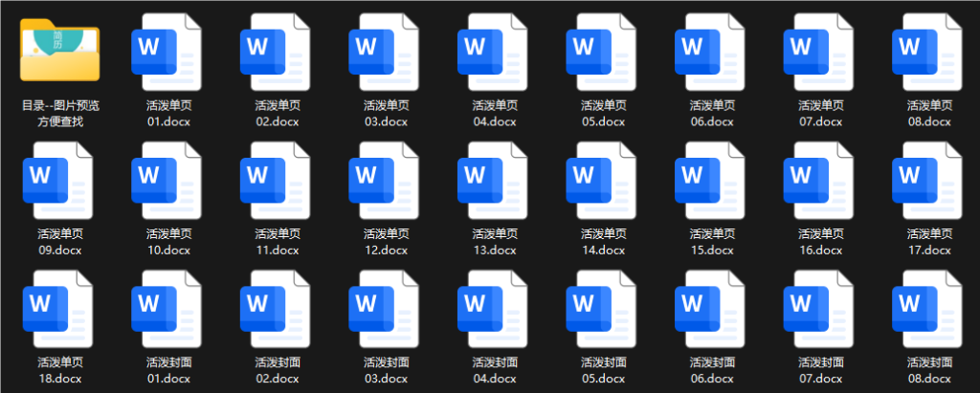Click the file name 活泼封面03.docx
The image size is (980, 393).
(x=387, y=370)
